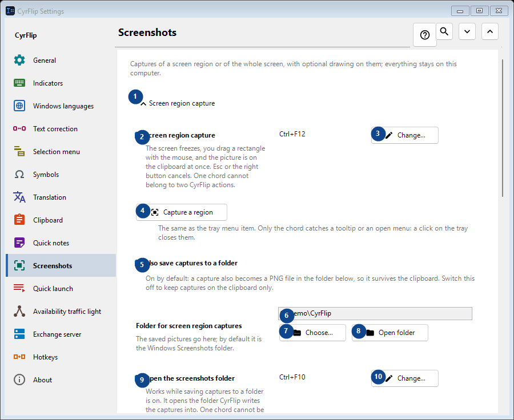Click the down chevron button in the header
Screen dimensions: 514x420
click(x=467, y=31)
